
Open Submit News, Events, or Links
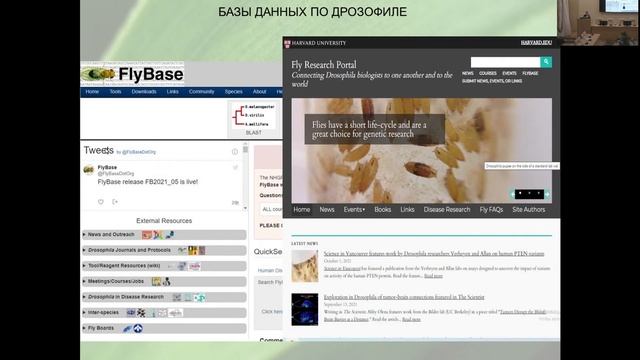click(x=492, y=81)
